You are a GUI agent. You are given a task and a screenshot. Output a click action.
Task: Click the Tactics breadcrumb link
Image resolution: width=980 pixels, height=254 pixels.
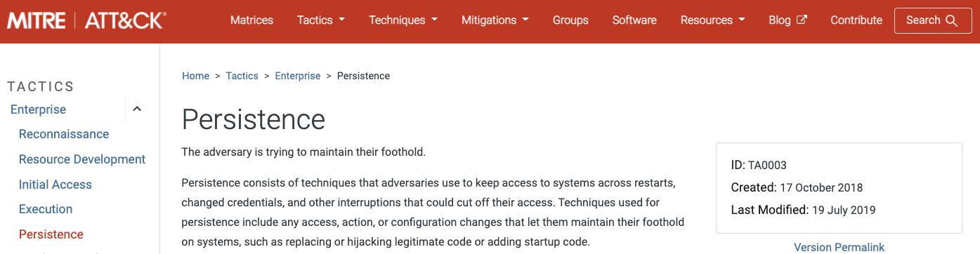[242, 76]
